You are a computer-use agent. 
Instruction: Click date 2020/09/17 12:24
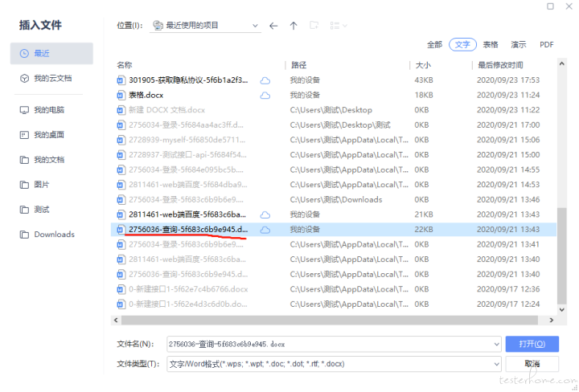508,304
